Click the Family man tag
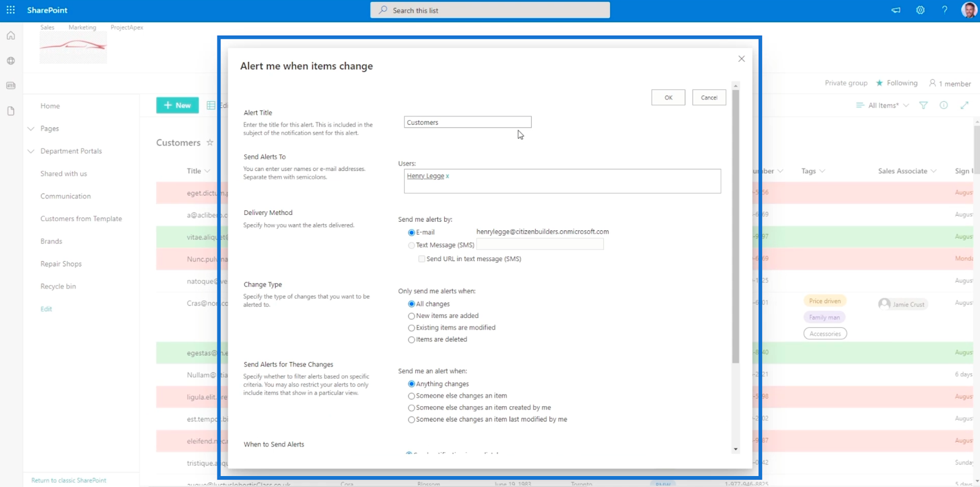Viewport: 980px width, 487px height. (824, 317)
